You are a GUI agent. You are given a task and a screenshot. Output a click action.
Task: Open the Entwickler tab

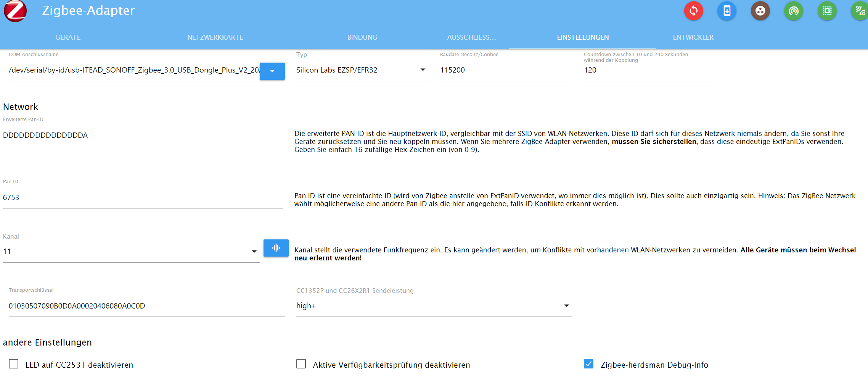(693, 37)
